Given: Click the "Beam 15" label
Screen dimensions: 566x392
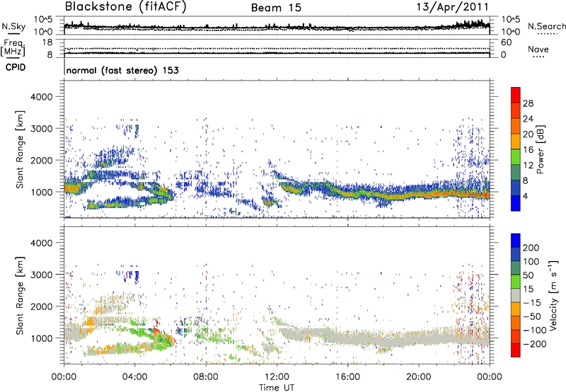Looking at the screenshot, I should pyautogui.click(x=276, y=8).
